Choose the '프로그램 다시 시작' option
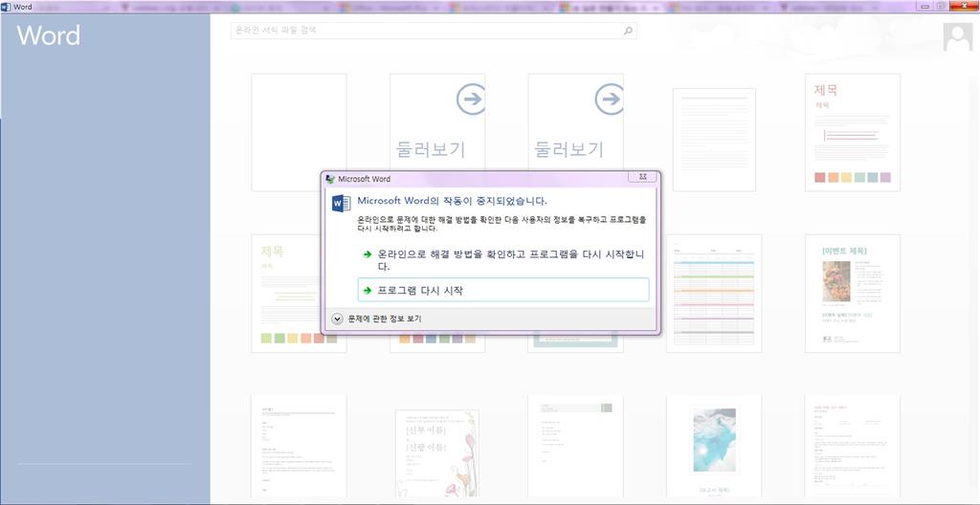Image resolution: width=980 pixels, height=505 pixels. pos(503,290)
